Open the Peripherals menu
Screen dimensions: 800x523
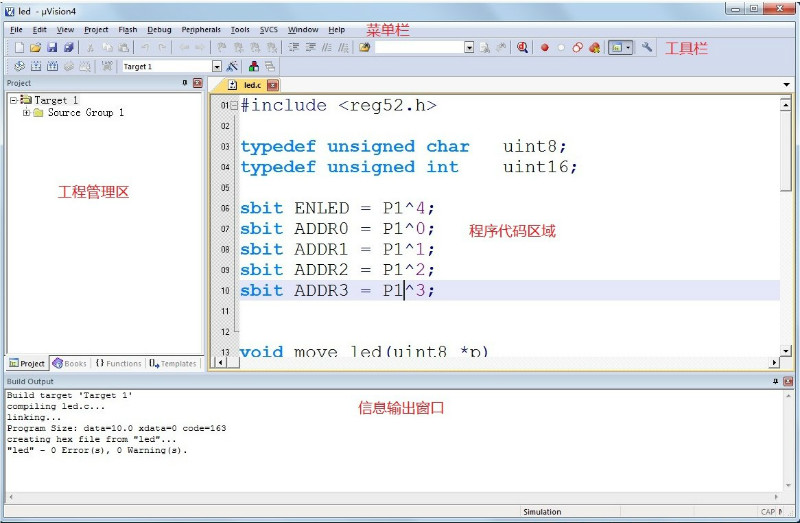point(201,30)
